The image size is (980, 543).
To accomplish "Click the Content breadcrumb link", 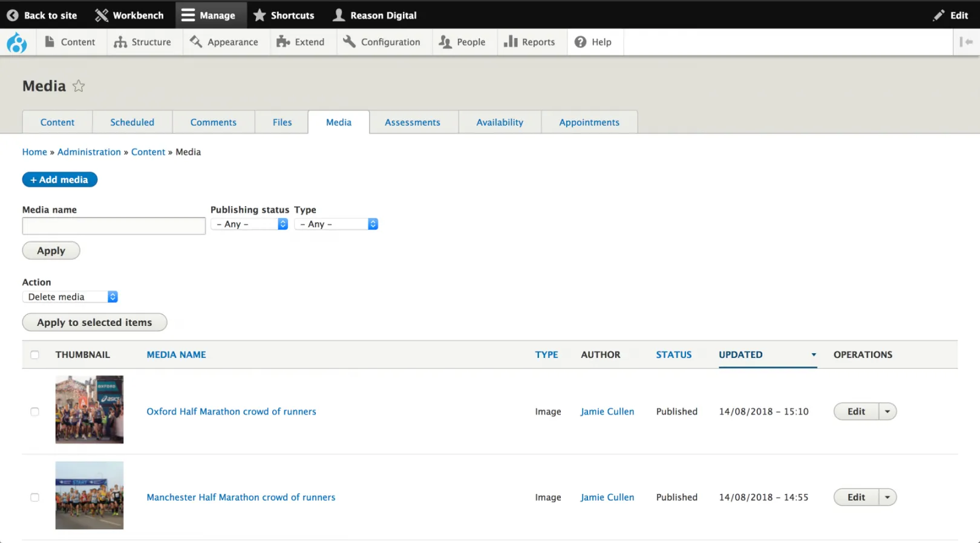I will pyautogui.click(x=148, y=152).
